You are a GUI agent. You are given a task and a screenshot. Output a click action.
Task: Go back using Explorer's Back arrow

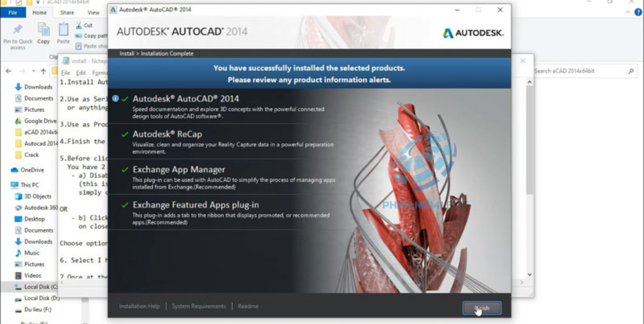point(8,71)
